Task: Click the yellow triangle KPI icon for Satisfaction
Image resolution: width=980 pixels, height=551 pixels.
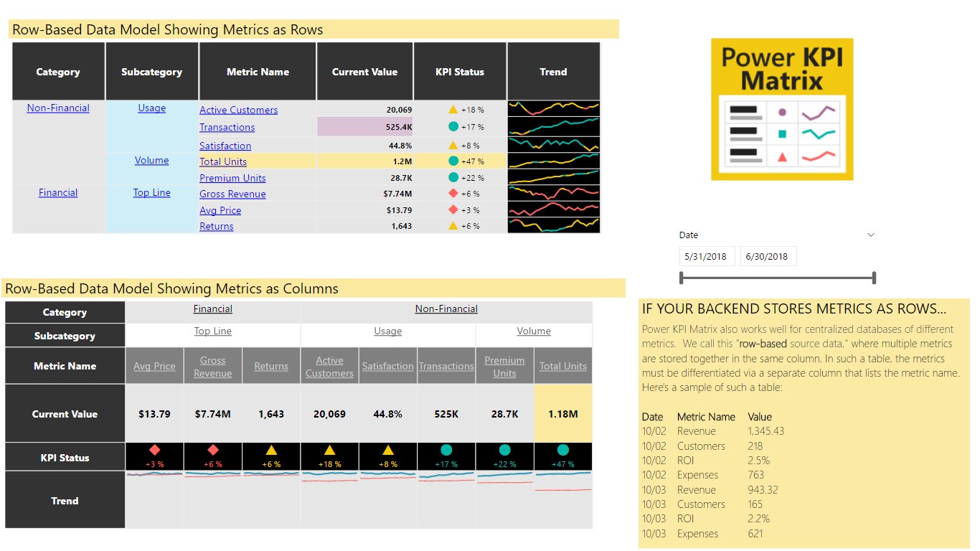Action: click(453, 145)
